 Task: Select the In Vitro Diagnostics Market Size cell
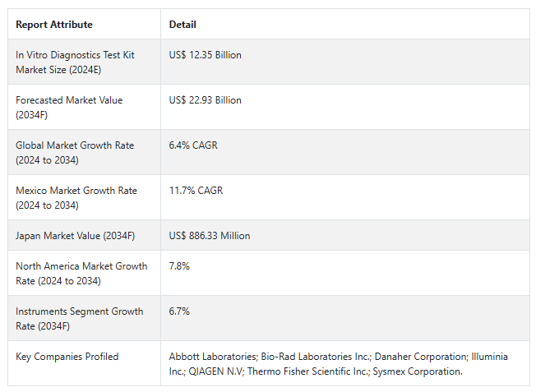tap(75, 62)
